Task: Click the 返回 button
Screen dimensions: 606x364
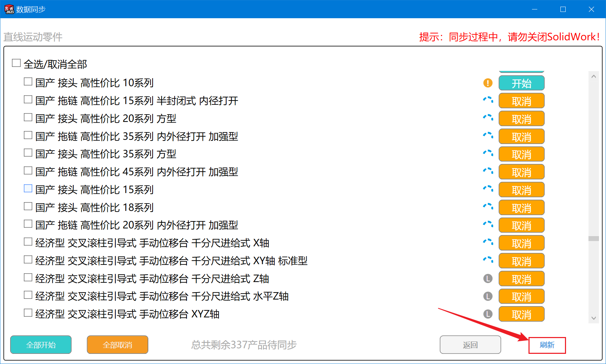Action: pyautogui.click(x=470, y=345)
